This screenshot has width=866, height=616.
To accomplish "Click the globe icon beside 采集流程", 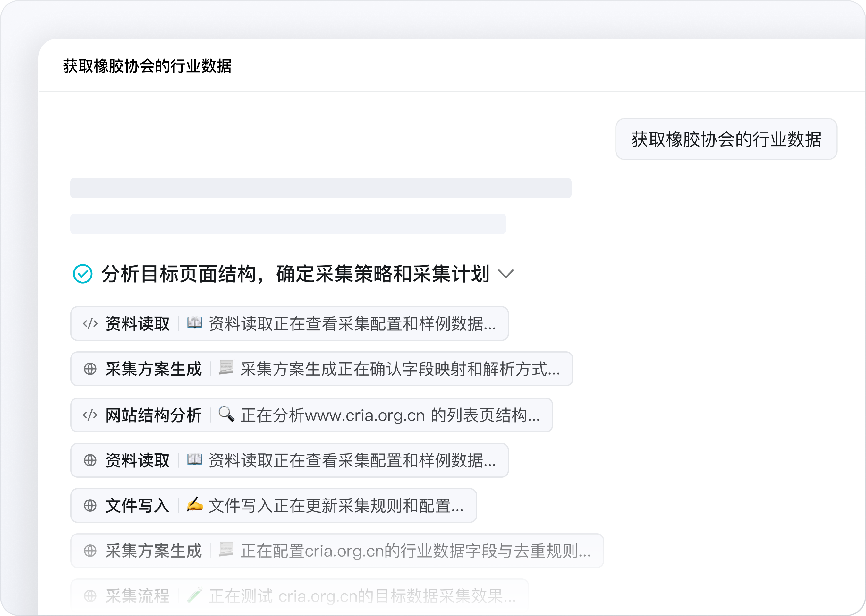I will [x=90, y=596].
